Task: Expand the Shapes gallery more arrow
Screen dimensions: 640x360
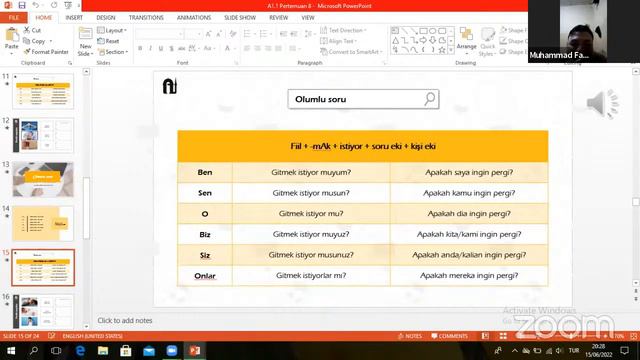Action: (451, 50)
